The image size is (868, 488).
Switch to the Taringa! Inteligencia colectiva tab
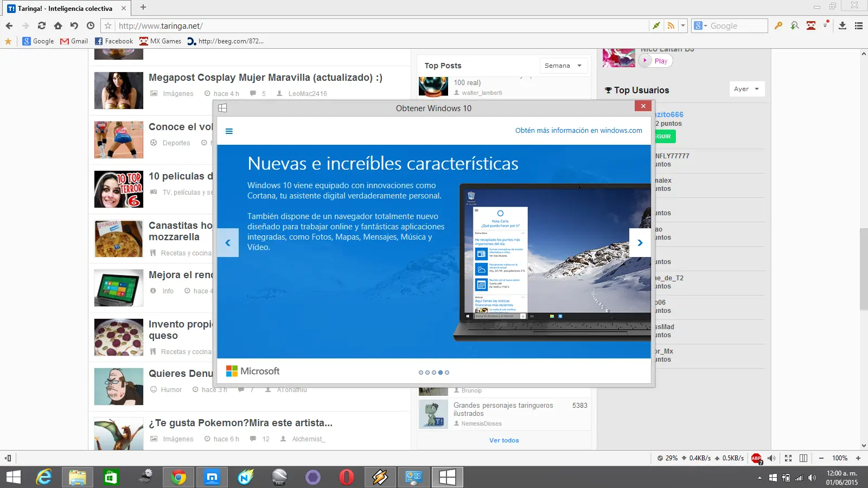coord(66,8)
